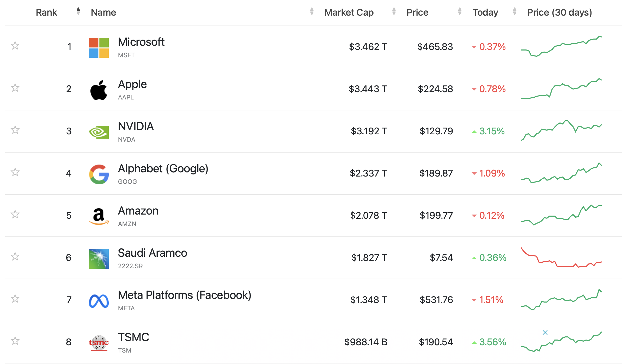Click the Price column header
The height and width of the screenshot is (364, 622).
pyautogui.click(x=417, y=12)
